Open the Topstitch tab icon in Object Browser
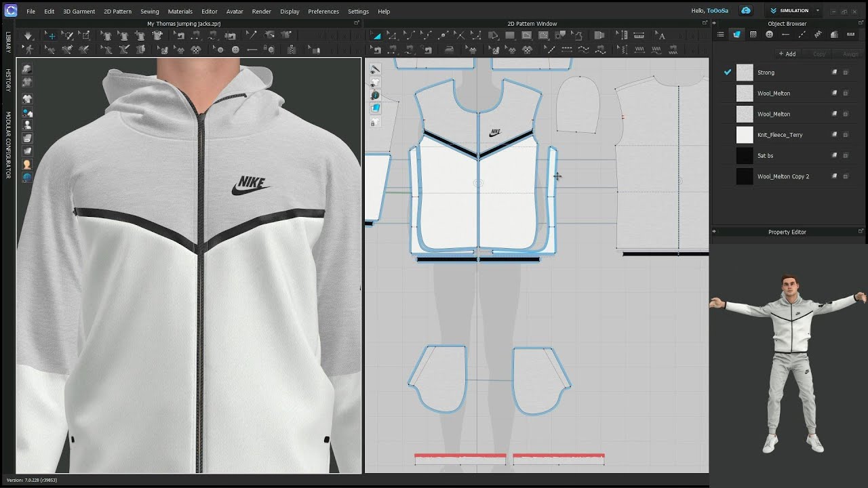The height and width of the screenshot is (488, 868). pyautogui.click(x=802, y=35)
